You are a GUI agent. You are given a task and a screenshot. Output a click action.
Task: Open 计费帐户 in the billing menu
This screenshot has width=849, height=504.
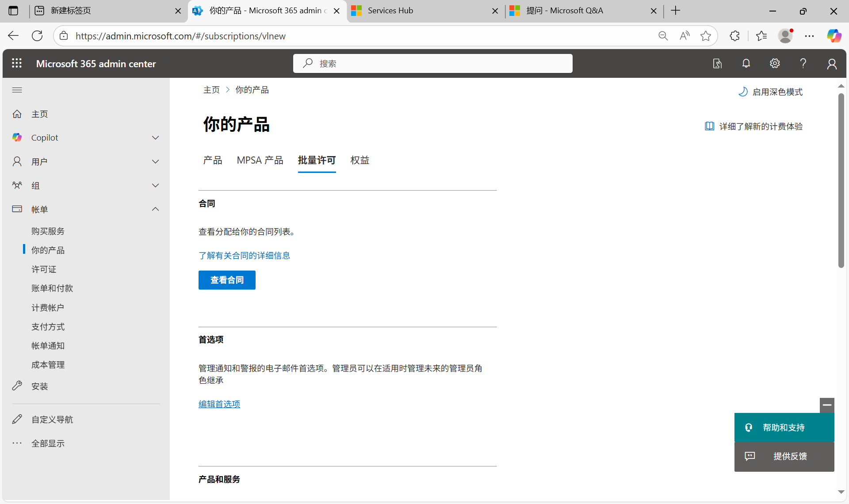(x=48, y=308)
